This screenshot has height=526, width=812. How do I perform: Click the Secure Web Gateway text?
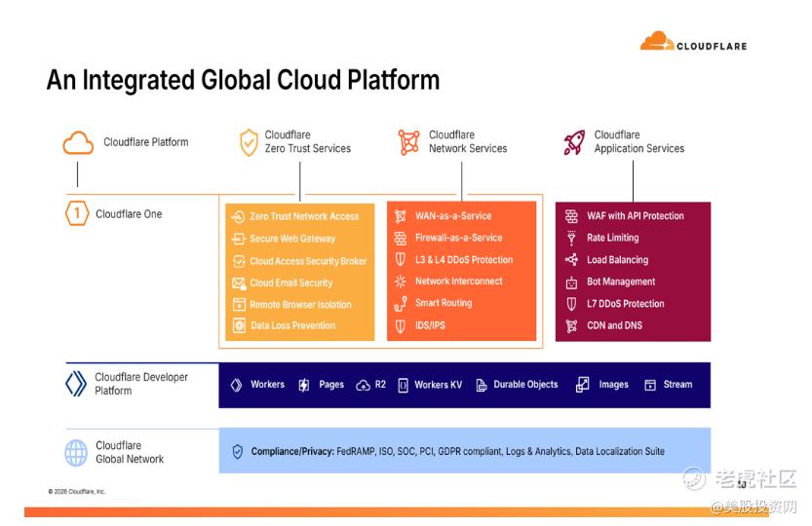point(292,239)
